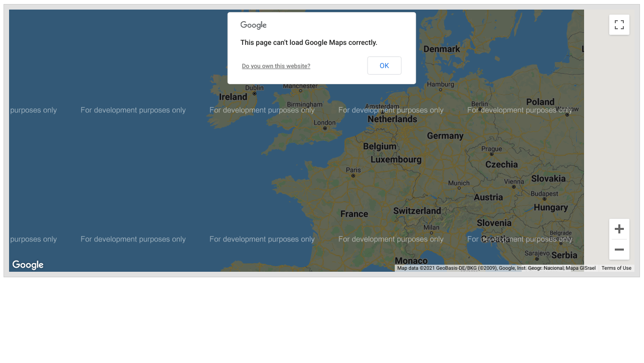The image size is (644, 363).
Task: Click the Vienna city marker dot
Action: [514, 187]
